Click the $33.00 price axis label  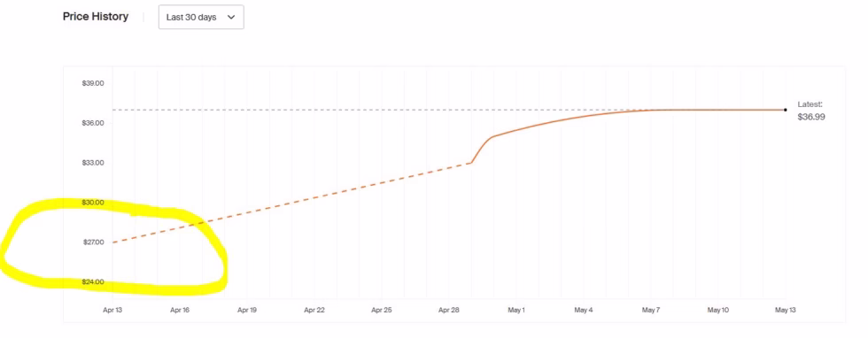tap(93, 163)
